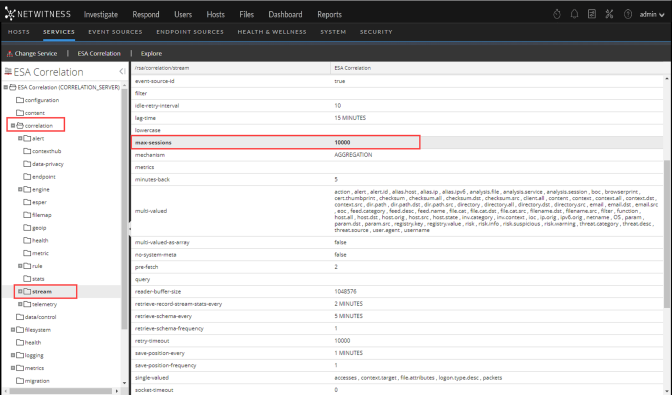Click the geoip folder icon
672x395 pixels.
[27, 227]
